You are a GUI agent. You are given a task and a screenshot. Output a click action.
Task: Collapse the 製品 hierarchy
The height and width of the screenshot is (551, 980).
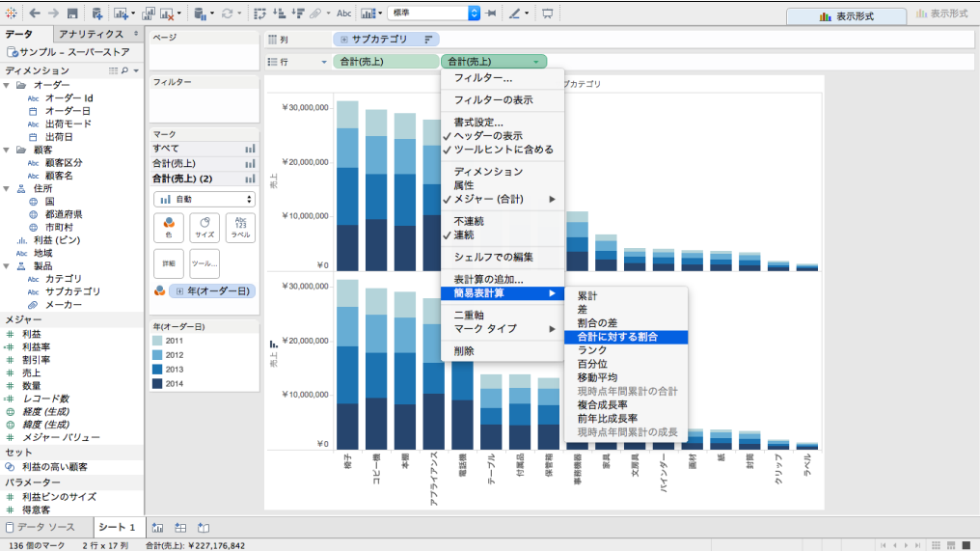click(x=6, y=266)
